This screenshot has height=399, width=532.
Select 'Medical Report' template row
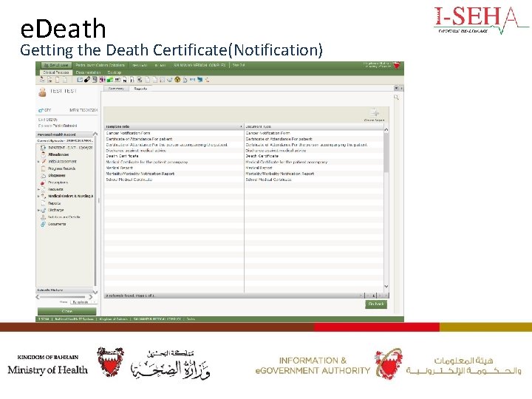click(174, 168)
